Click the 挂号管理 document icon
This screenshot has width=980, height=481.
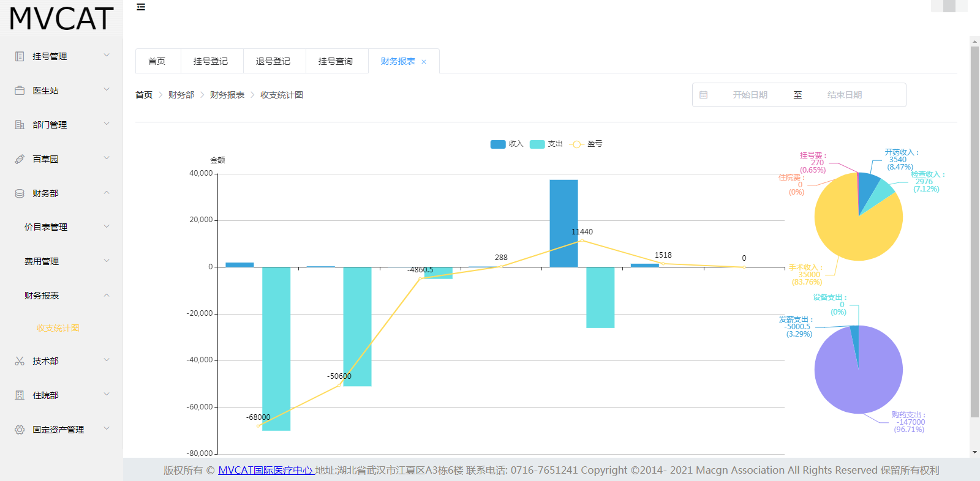click(x=20, y=56)
